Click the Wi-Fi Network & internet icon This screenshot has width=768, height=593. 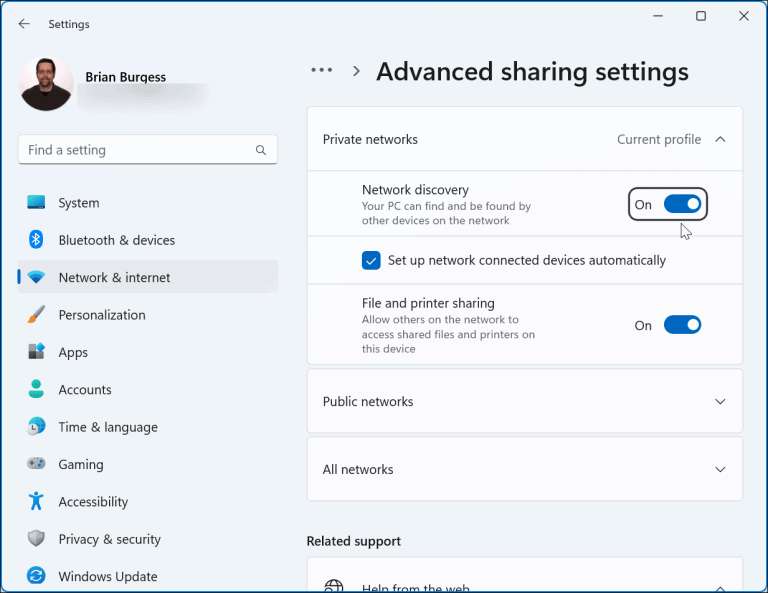click(36, 277)
